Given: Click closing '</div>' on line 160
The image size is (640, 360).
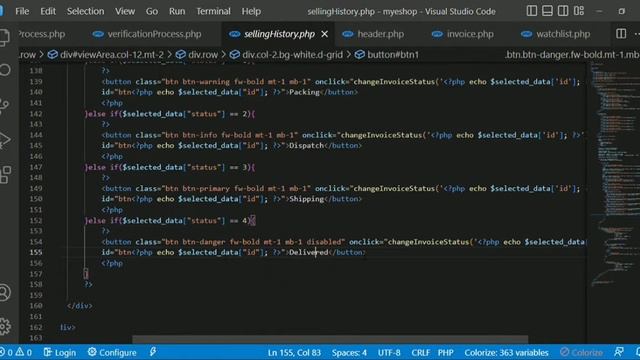Looking at the screenshot, I should 80,306.
